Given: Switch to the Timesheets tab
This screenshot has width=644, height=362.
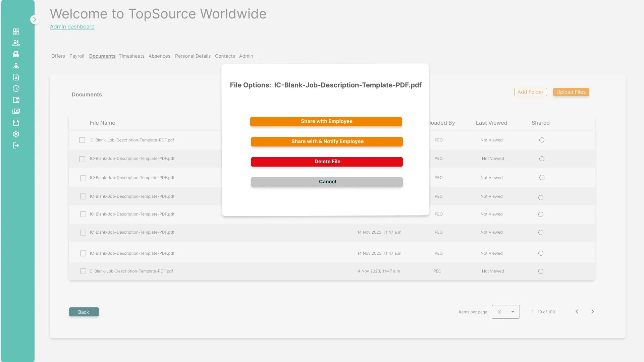Looking at the screenshot, I should 131,56.
